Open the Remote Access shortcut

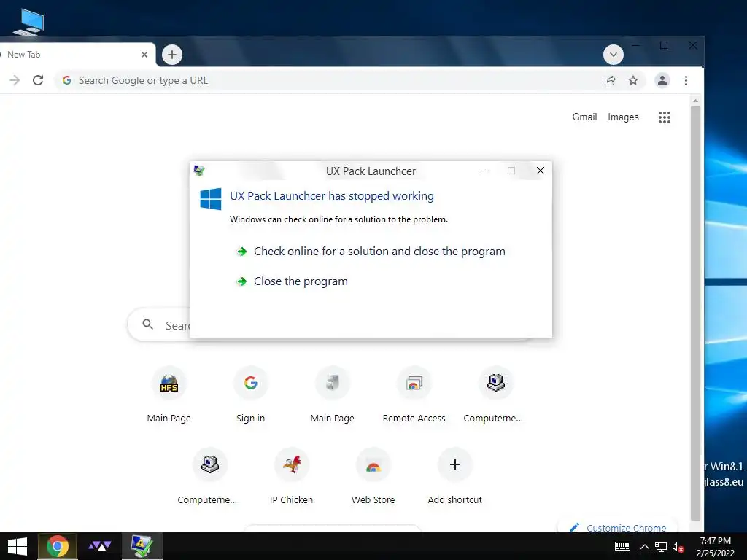(414, 384)
